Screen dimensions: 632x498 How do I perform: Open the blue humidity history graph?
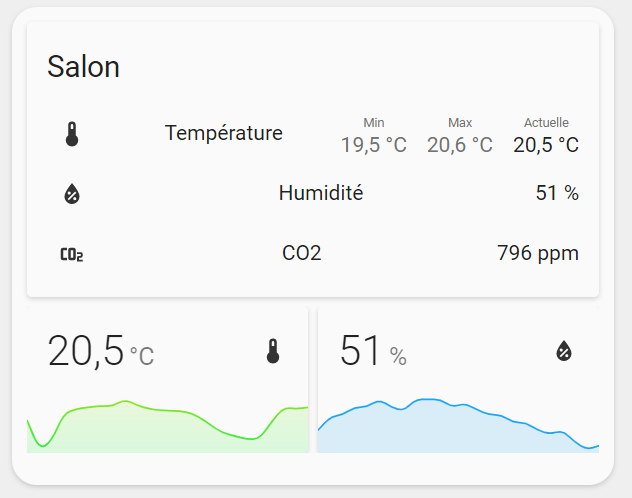[458, 425]
